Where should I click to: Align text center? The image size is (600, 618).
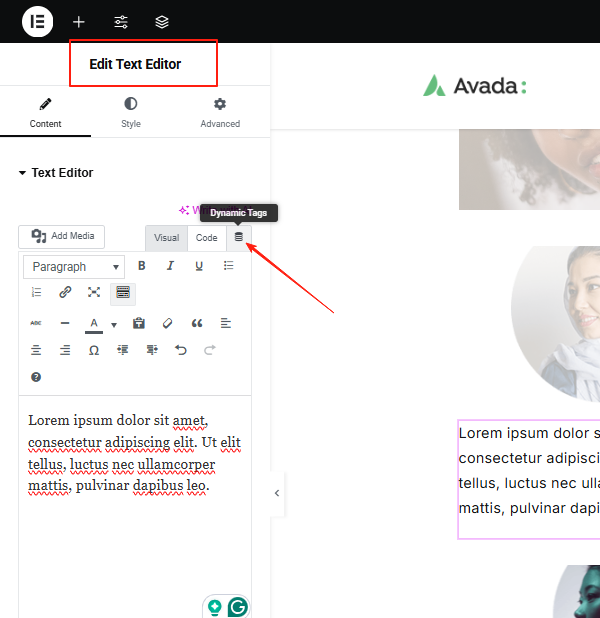click(36, 350)
